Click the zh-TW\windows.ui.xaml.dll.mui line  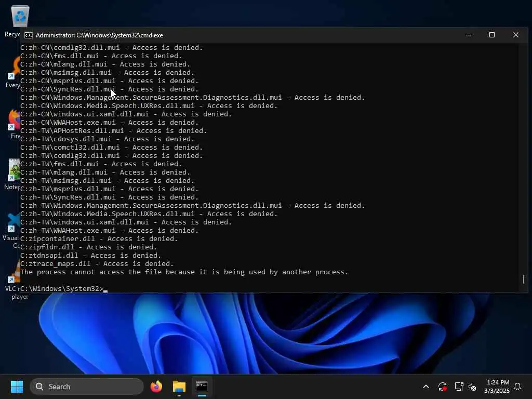coord(126,222)
